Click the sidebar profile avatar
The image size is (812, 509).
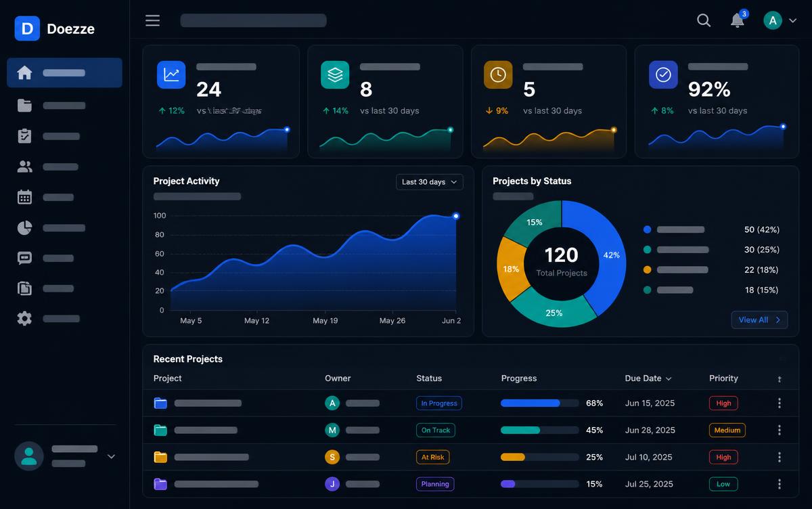[29, 456]
